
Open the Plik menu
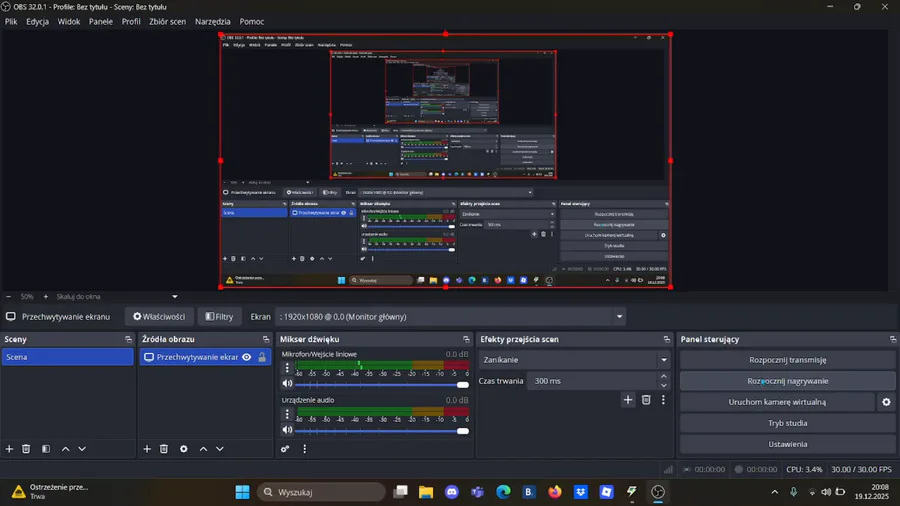[11, 22]
